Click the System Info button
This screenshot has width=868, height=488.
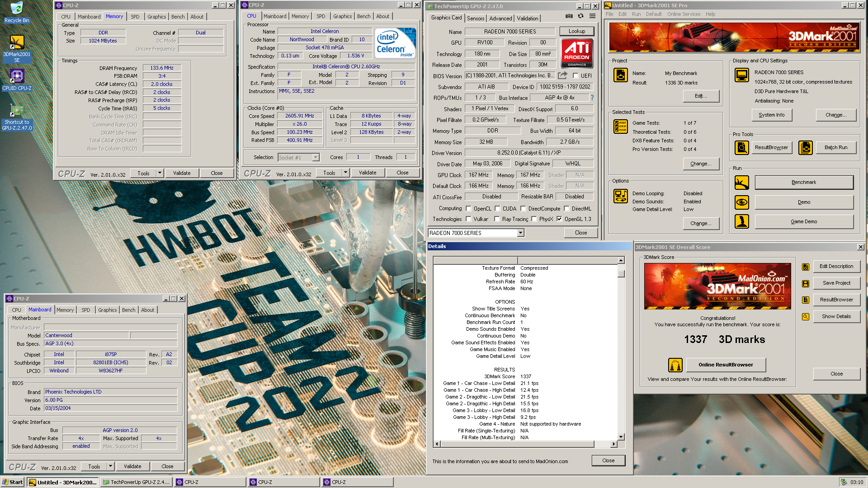pyautogui.click(x=771, y=115)
